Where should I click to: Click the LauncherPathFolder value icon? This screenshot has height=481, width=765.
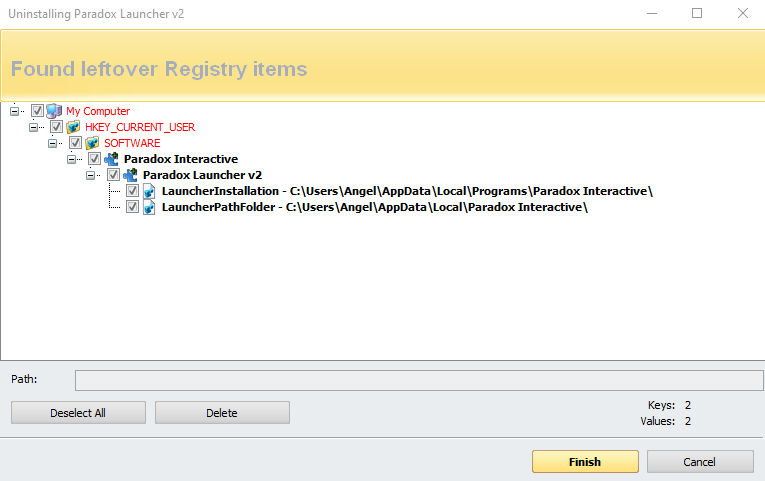[x=149, y=207]
